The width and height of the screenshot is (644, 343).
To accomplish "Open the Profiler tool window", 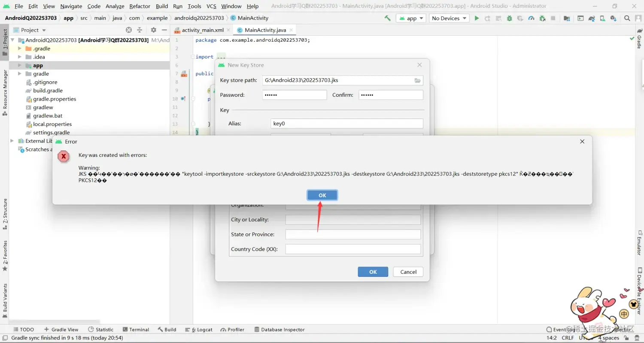I will (232, 330).
